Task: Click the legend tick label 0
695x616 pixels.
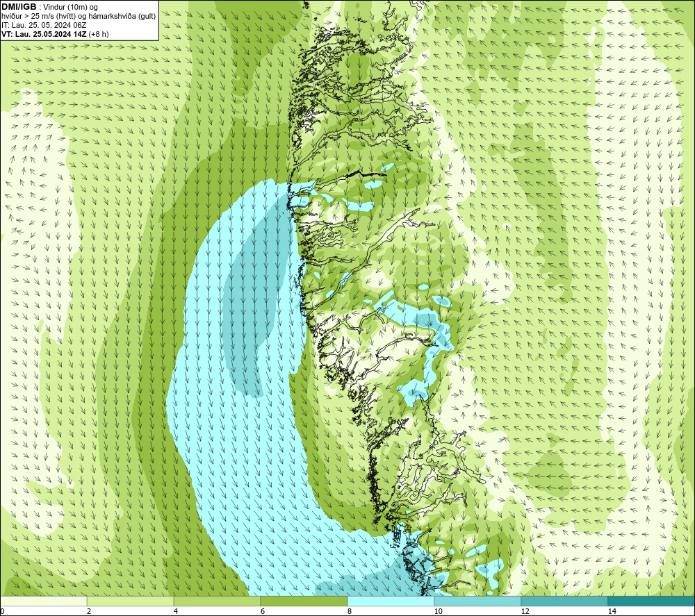Action: click(x=2, y=611)
